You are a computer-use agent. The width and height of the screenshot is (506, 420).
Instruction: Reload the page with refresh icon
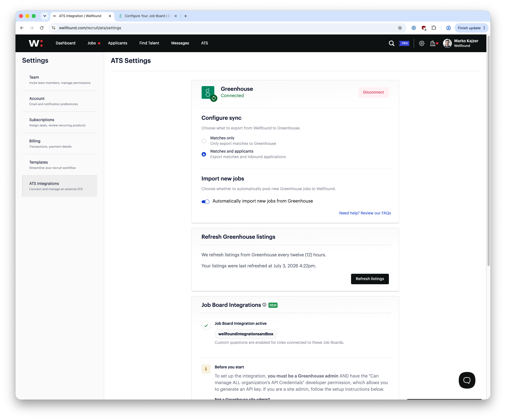pyautogui.click(x=42, y=28)
